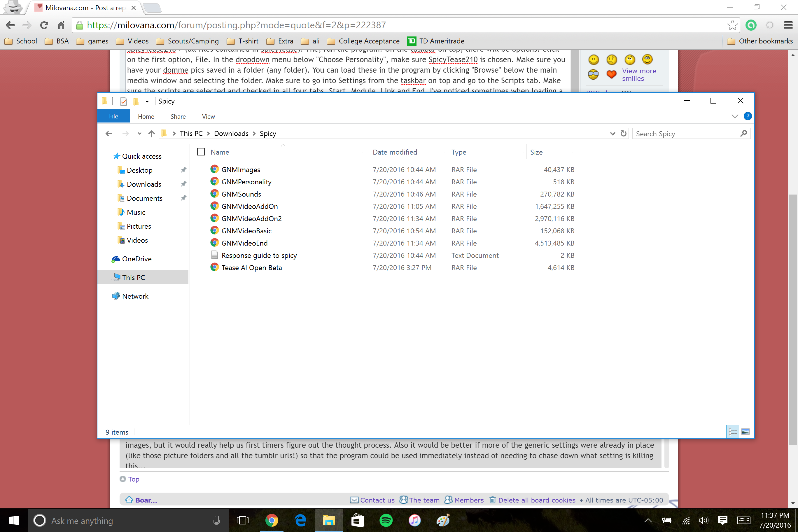
Task: Open Microsoft Edge from the taskbar
Action: [300, 520]
